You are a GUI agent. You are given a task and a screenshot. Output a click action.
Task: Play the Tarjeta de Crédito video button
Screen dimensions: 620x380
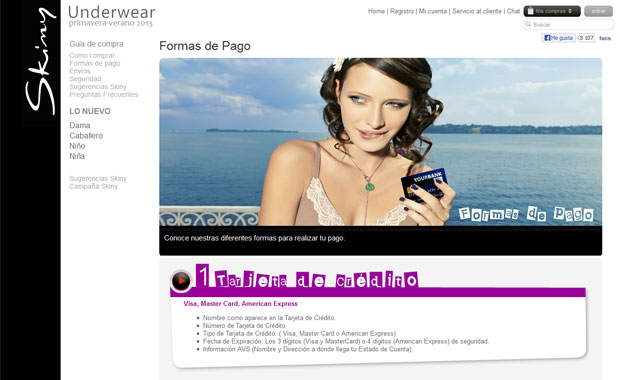181,281
